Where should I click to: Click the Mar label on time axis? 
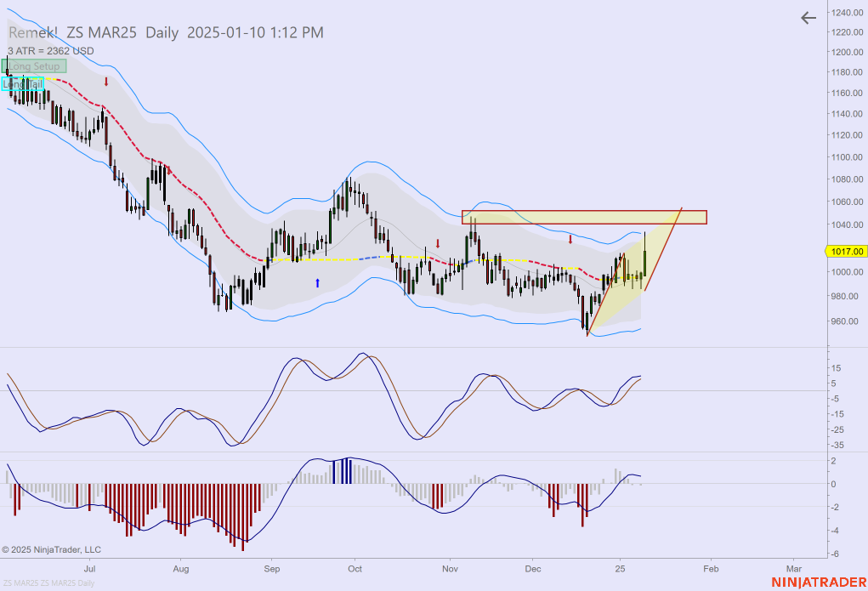tap(794, 569)
